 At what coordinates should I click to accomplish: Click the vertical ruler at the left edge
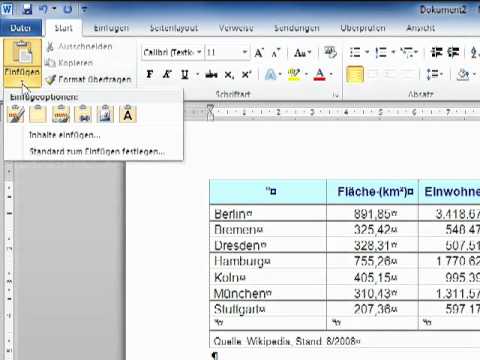coord(9,260)
